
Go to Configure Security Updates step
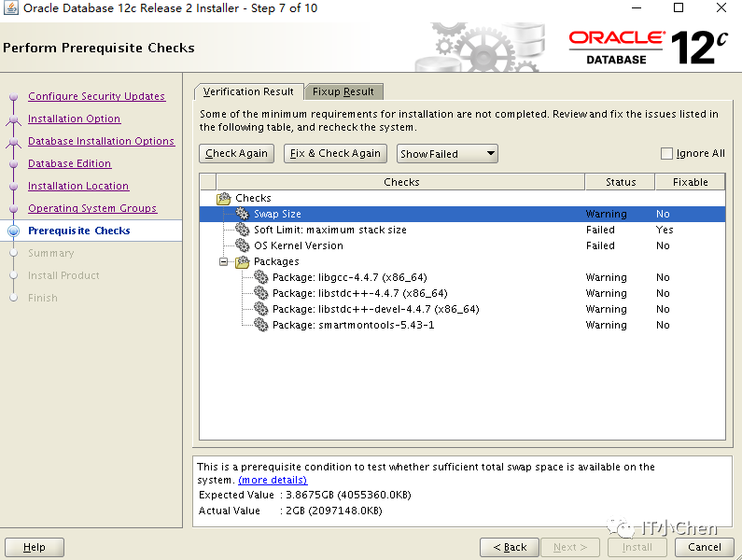[96, 96]
